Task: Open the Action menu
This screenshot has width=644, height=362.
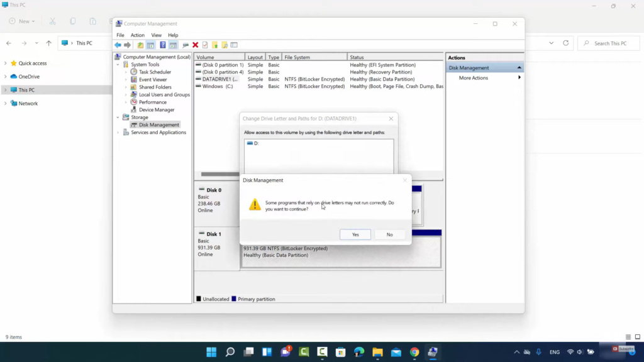Action: [x=137, y=35]
